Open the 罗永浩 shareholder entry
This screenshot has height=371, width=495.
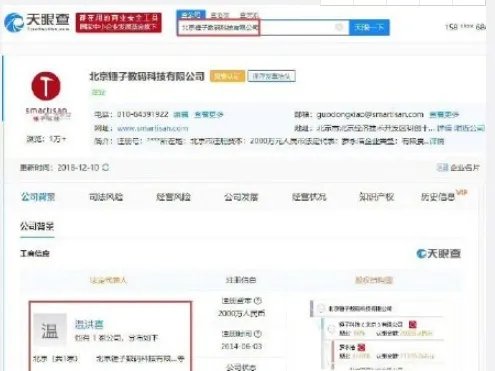347,347
